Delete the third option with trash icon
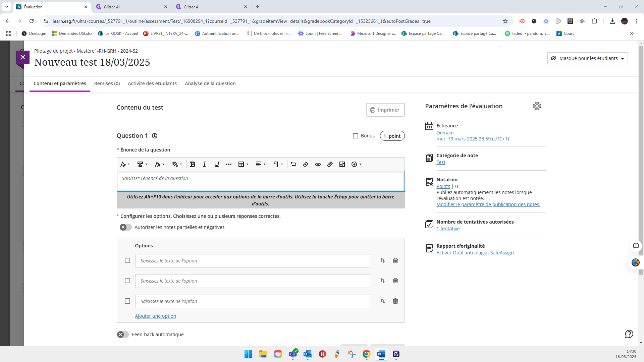644x362 pixels. (395, 301)
